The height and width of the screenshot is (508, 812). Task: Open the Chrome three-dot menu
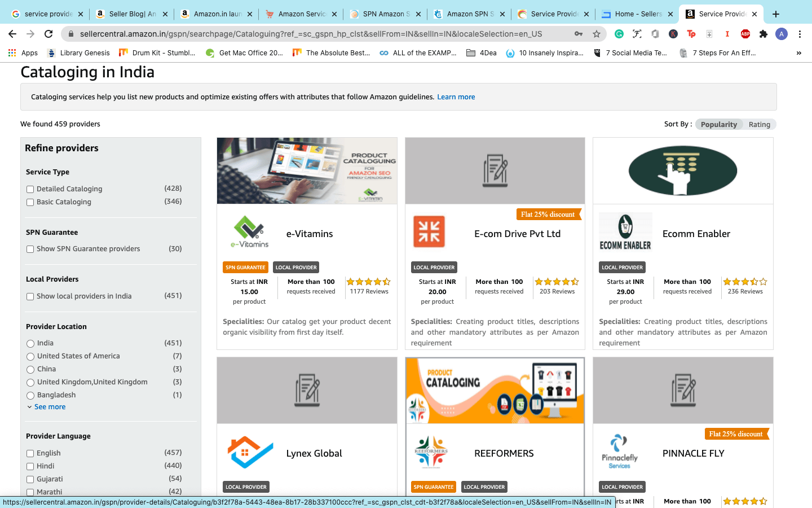[800, 34]
